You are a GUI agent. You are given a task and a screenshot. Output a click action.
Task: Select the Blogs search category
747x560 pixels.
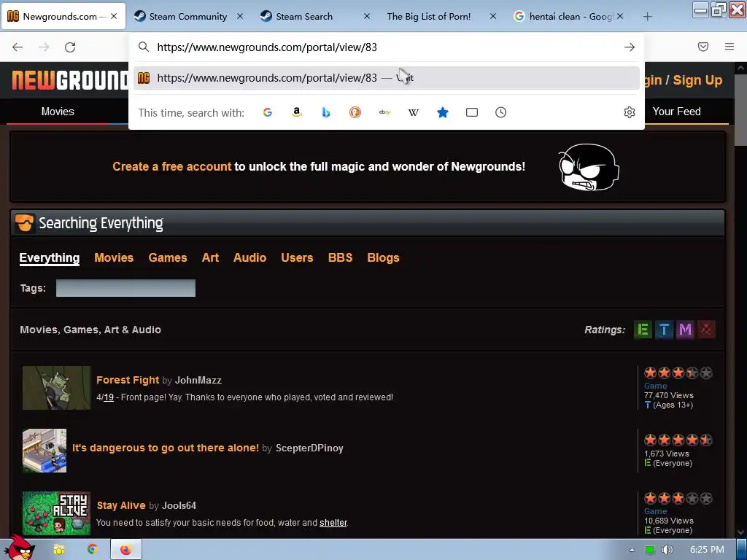383,257
